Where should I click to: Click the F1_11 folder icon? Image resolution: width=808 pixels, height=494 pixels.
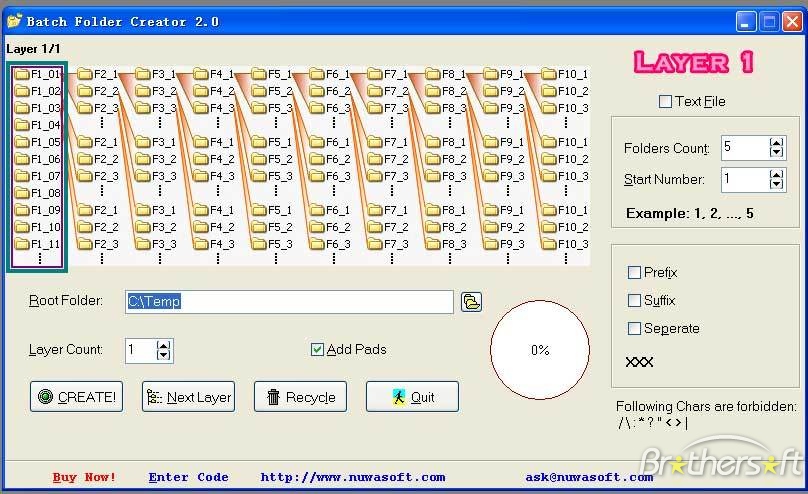[22, 244]
